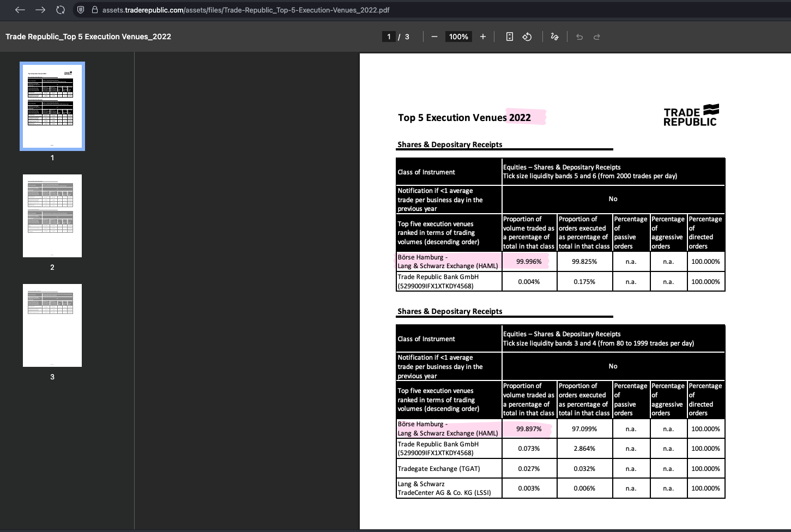791x532 pixels.
Task: Click the Trade Republic logo in document
Action: [691, 116]
